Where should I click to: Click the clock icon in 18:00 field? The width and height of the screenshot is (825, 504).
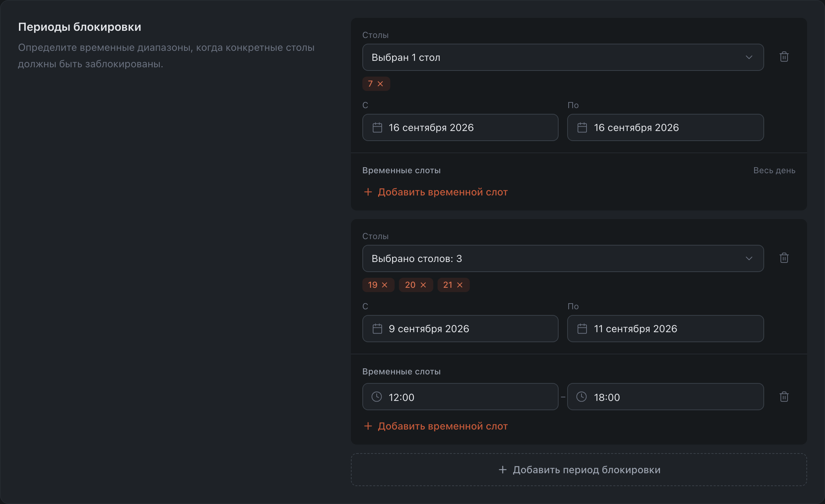pyautogui.click(x=582, y=397)
